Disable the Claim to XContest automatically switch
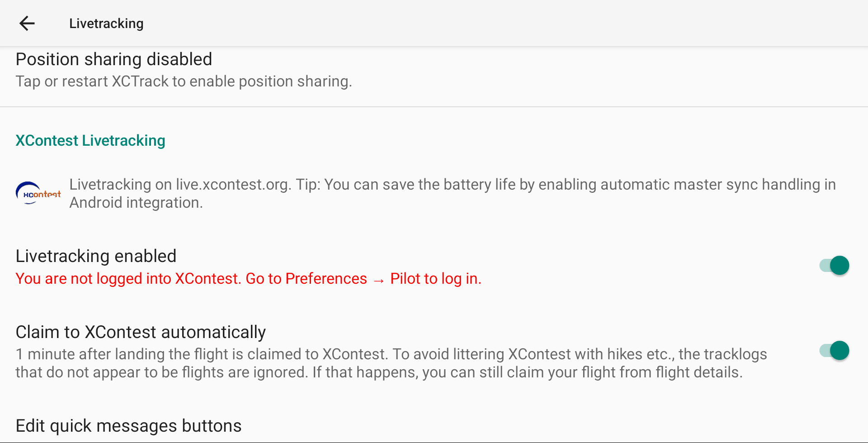868x443 pixels. click(834, 351)
